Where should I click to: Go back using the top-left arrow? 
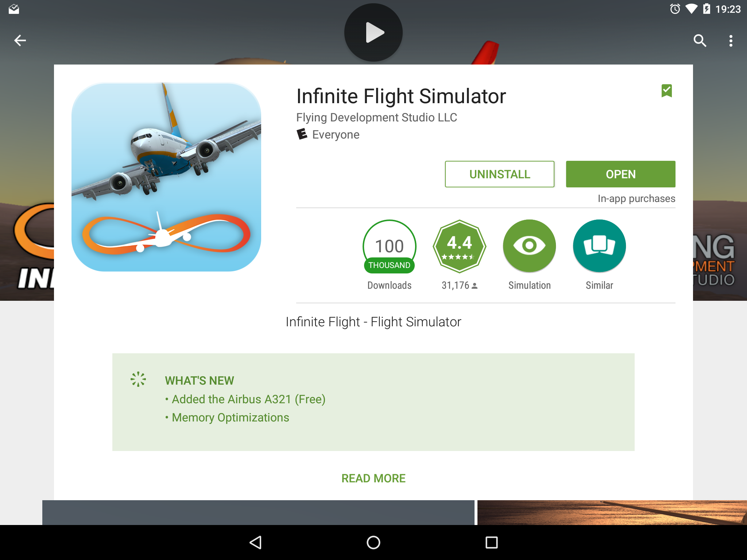click(20, 40)
